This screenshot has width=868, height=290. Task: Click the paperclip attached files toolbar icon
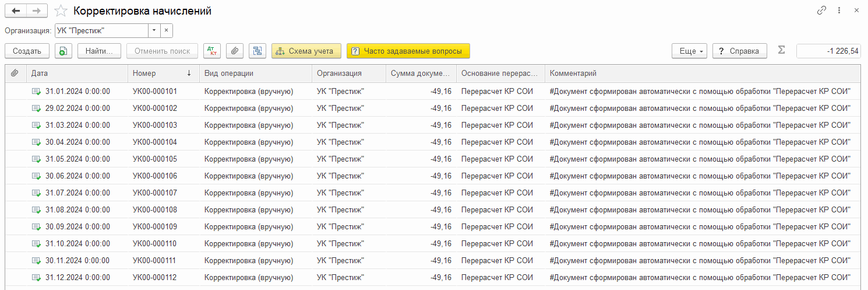pyautogui.click(x=234, y=51)
